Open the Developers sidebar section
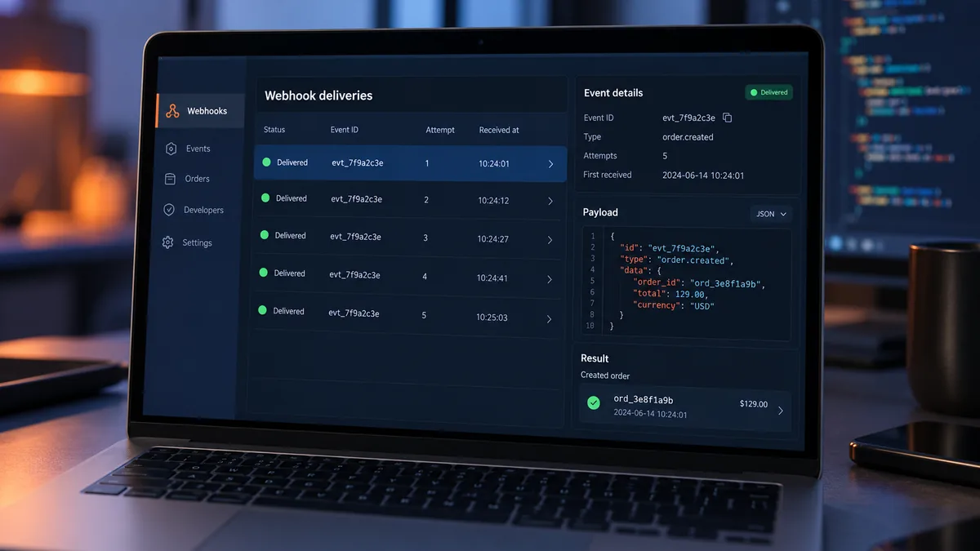980x551 pixels. click(203, 210)
